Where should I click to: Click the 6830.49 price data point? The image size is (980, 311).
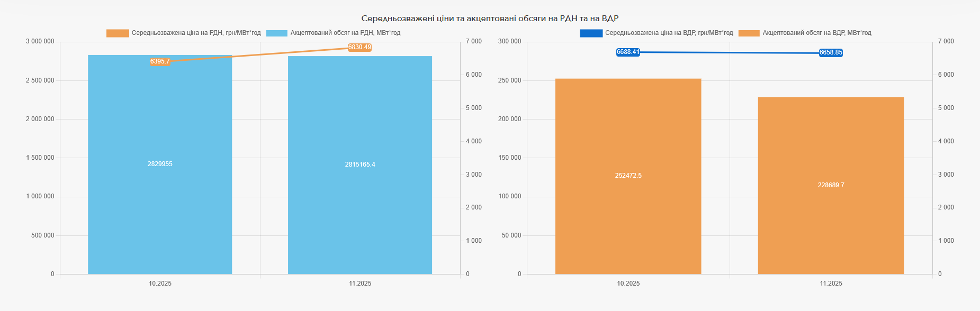(360, 48)
